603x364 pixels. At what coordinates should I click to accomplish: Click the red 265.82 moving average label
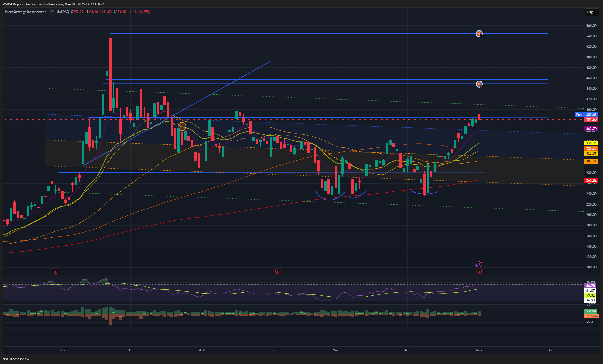click(x=591, y=180)
